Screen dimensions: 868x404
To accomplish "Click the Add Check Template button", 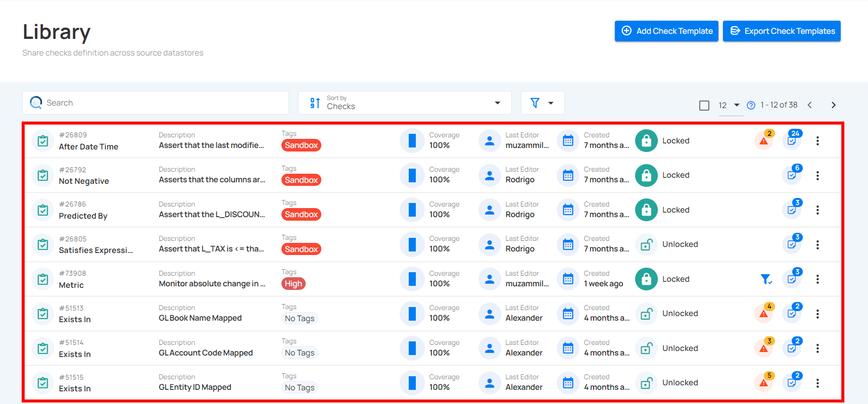I will coord(666,31).
